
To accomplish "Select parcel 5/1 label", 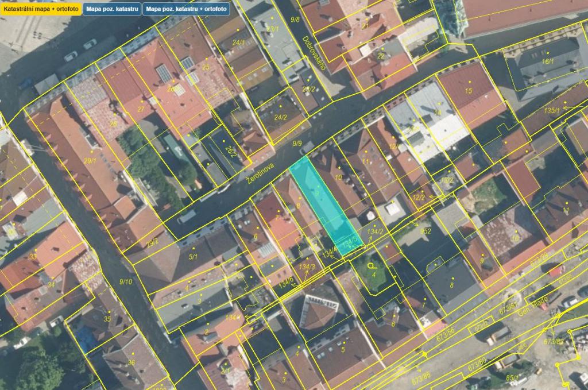I will pos(193,257).
